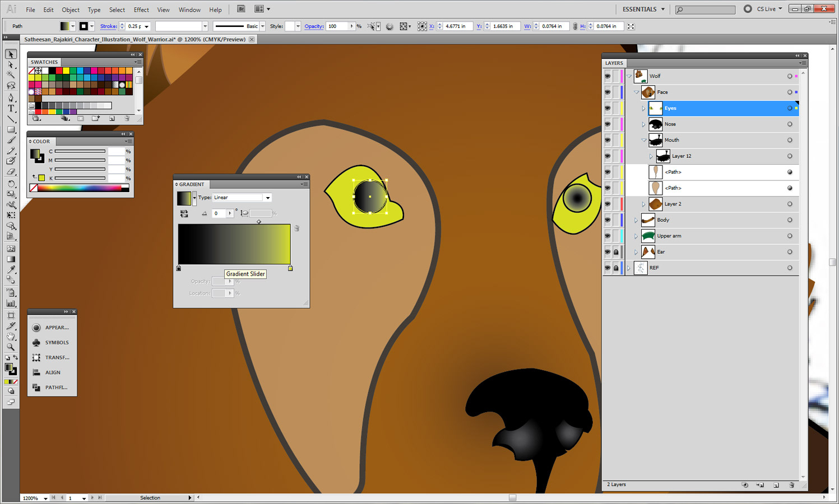Select the Direct Selection tool
The width and height of the screenshot is (839, 504).
point(11,65)
